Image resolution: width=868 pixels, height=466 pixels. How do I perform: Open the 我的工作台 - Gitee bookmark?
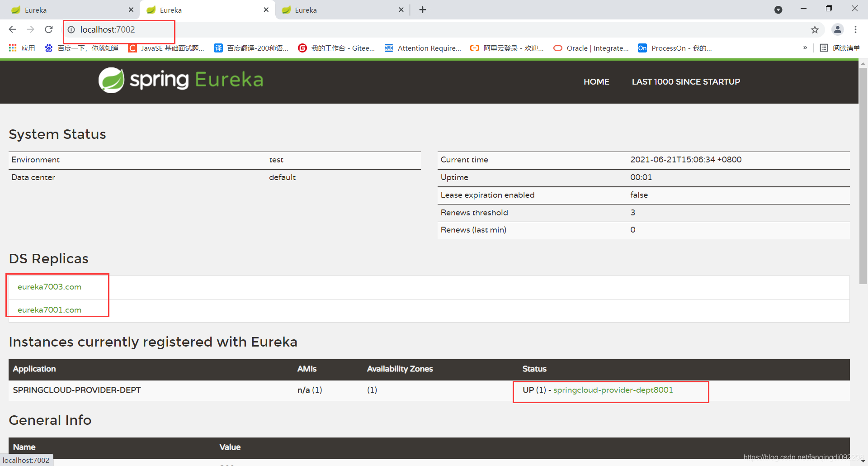[336, 48]
